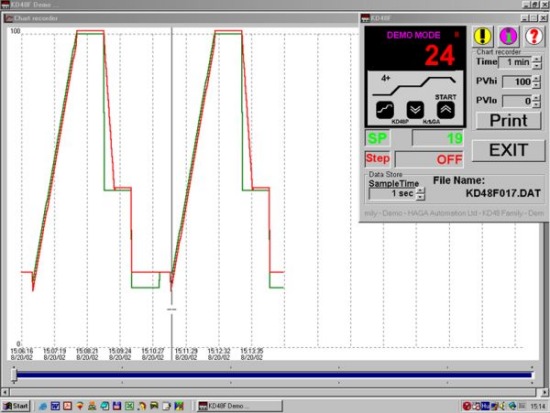Click the blue chart position slider bar
Image resolution: width=550 pixels, height=413 pixels.
(x=274, y=375)
